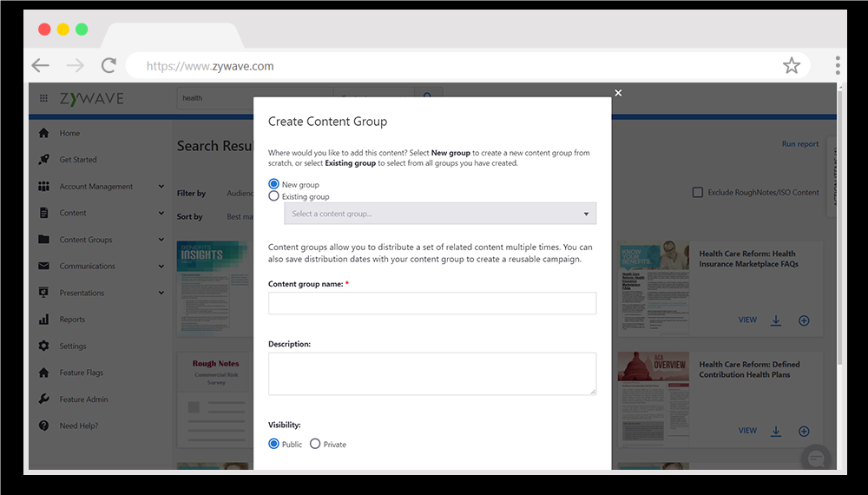868x495 pixels.
Task: Open the Know Your Benefits thumbnail
Action: coord(654,288)
